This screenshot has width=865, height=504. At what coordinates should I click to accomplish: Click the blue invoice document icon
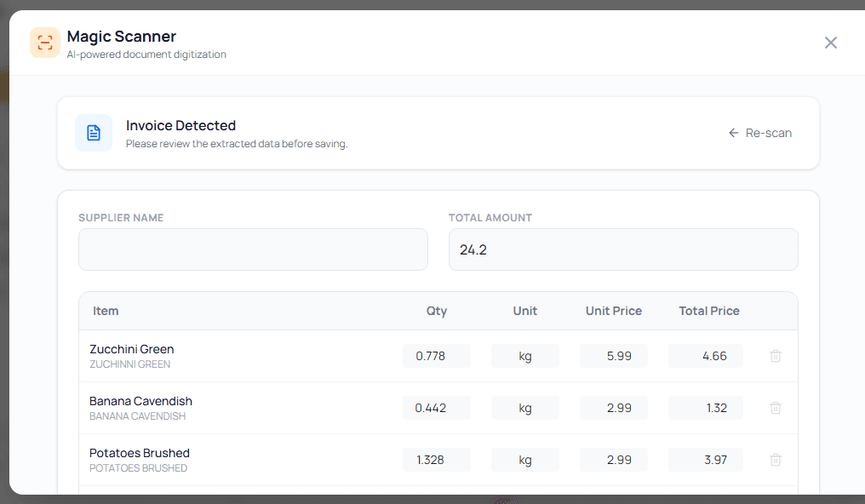(94, 133)
